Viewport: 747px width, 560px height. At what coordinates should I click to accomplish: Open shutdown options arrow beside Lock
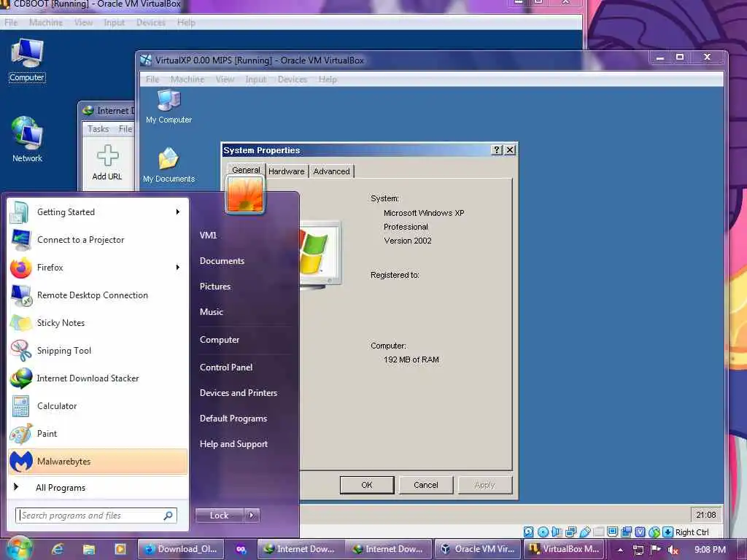[x=252, y=516]
